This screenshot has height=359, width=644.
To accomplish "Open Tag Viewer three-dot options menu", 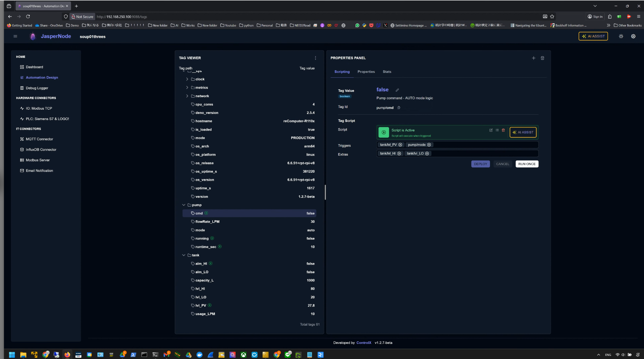I will (x=315, y=58).
